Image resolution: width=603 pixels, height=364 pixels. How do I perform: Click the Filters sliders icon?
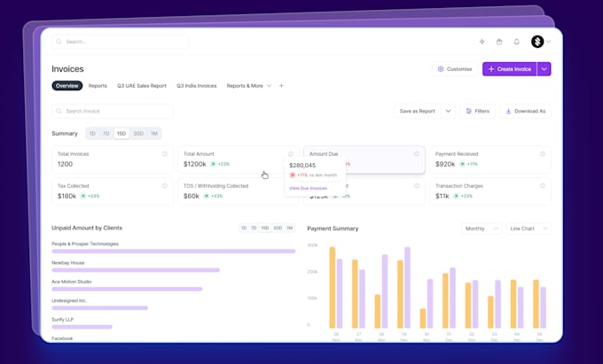coord(468,111)
